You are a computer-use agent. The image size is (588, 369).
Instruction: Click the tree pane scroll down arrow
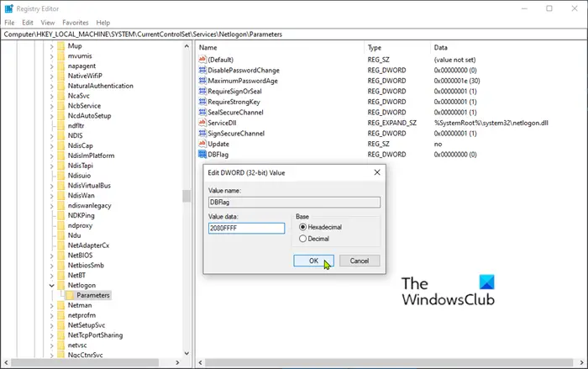coord(186,353)
